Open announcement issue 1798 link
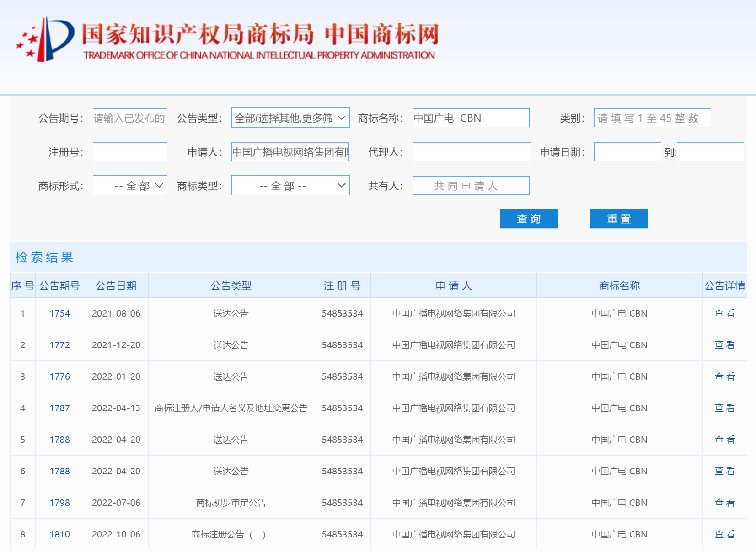 pyautogui.click(x=59, y=503)
